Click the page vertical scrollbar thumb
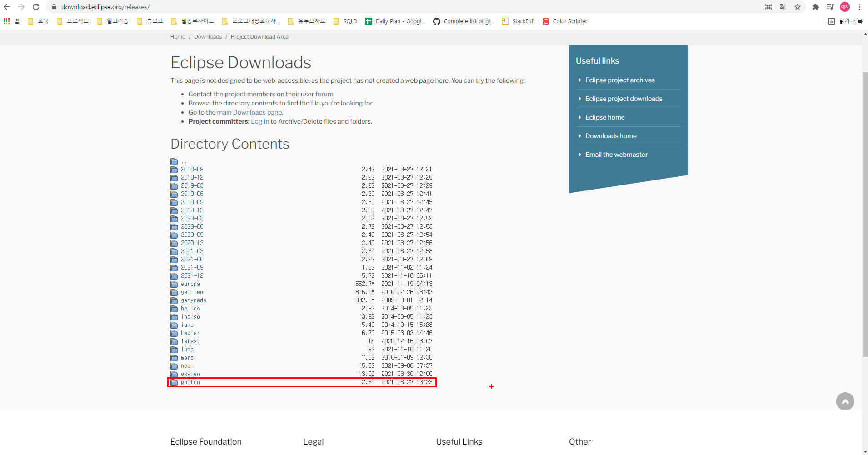868x455 pixels. point(865,214)
